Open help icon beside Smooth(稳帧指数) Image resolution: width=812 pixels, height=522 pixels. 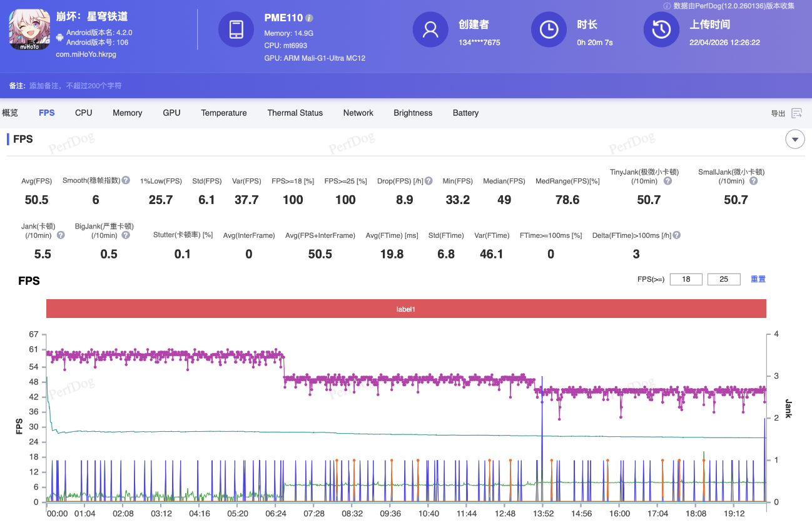(x=126, y=180)
